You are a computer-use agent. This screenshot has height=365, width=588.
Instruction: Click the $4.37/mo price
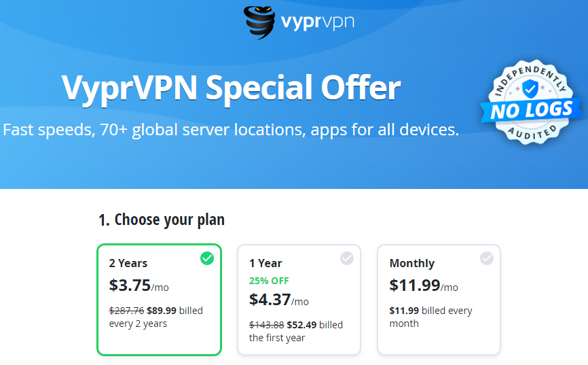278,300
